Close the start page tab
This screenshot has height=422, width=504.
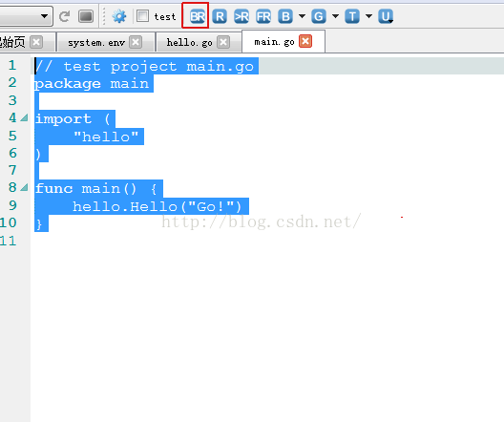click(x=36, y=42)
